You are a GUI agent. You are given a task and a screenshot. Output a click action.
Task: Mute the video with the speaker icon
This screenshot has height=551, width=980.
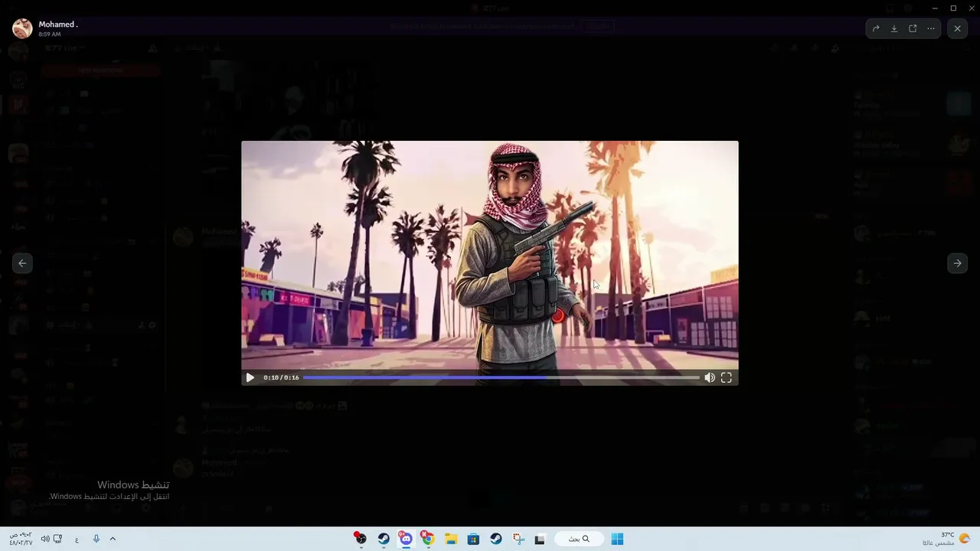click(710, 377)
